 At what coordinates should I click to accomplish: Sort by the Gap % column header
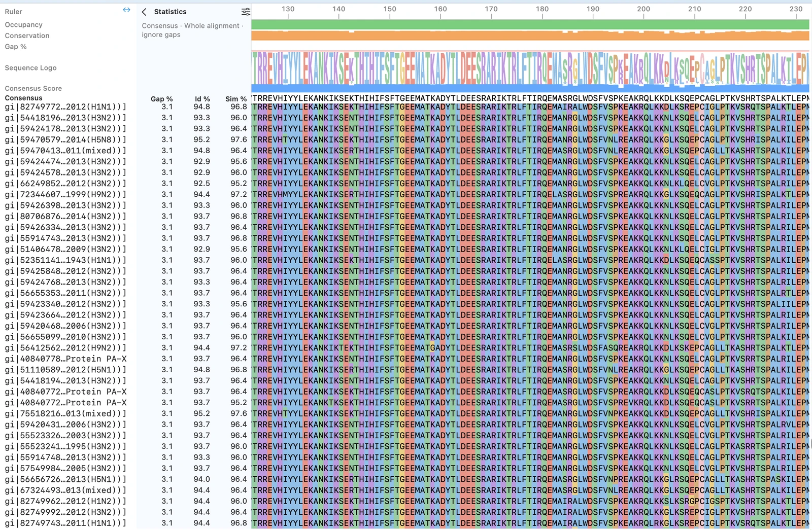[x=162, y=99]
